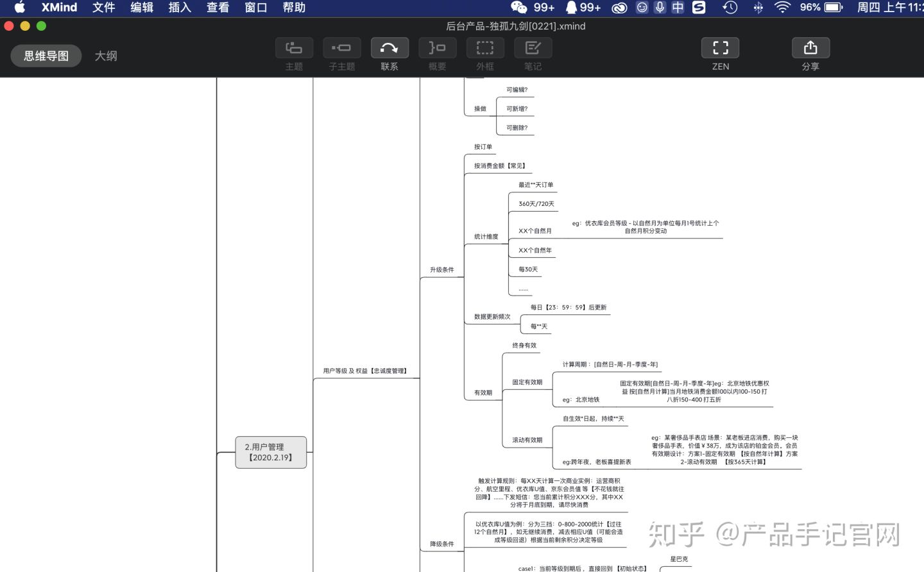This screenshot has width=924, height=572.
Task: Click the Bluetooth menu bar icon
Action: [x=758, y=8]
